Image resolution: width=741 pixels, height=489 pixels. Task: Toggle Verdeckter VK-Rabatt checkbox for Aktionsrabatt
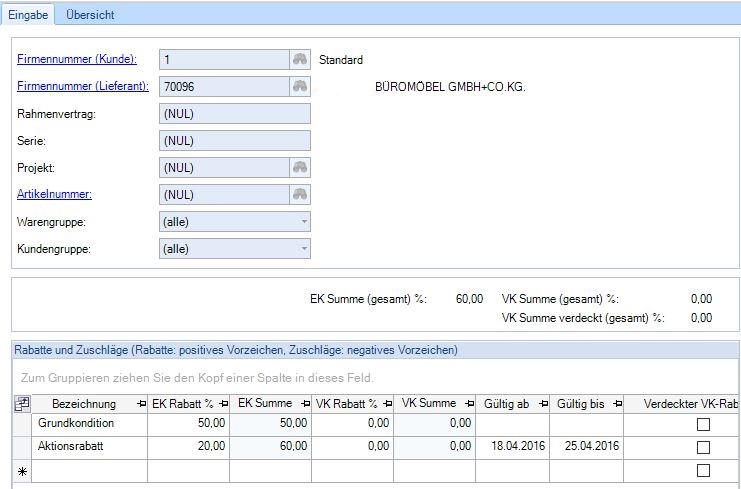[703, 447]
